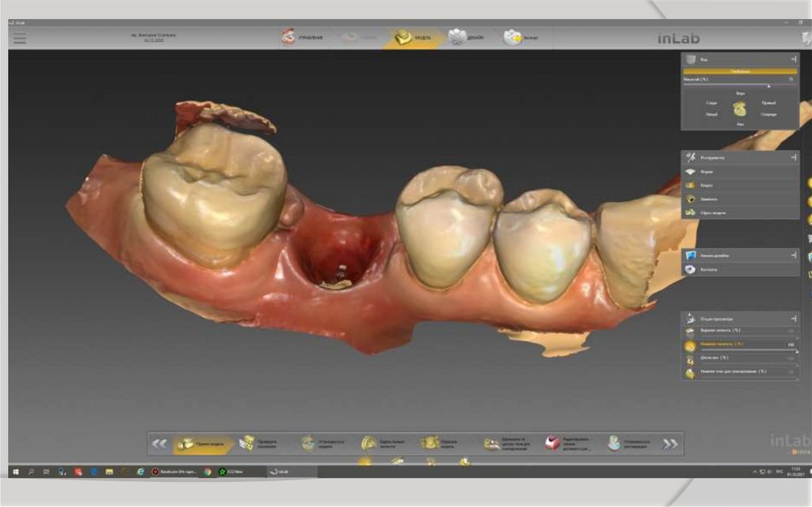Adjust the Нижняя челюсть (%) opacity slider
Screen dimensions: 812x507
[749, 351]
